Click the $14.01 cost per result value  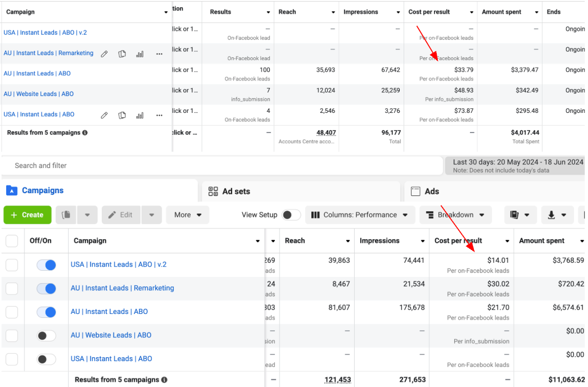pos(498,261)
